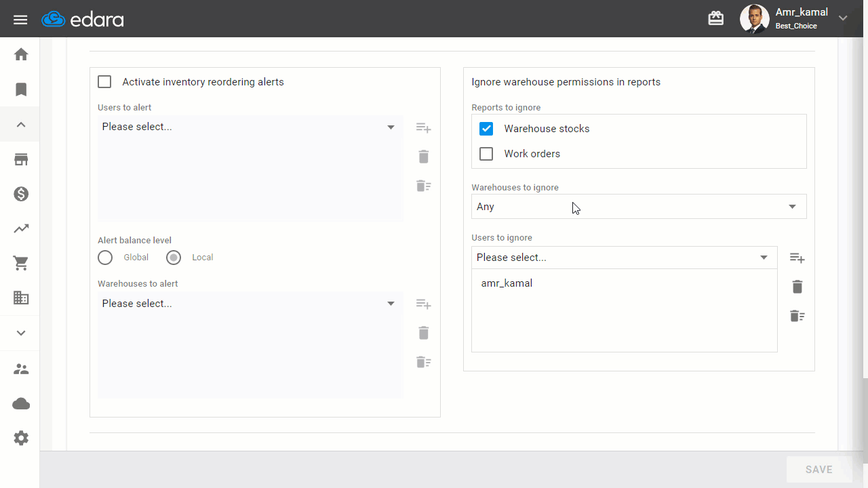Open the trending chart sidebar icon

click(x=21, y=229)
